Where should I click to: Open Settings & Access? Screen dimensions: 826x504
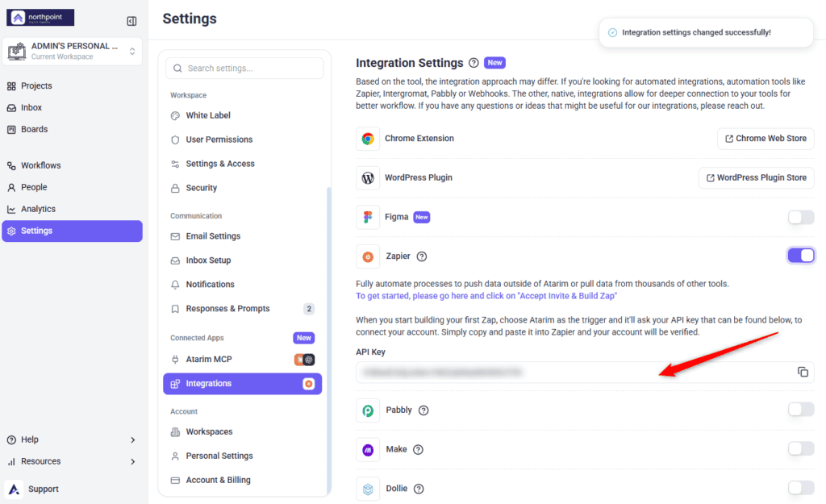[x=242, y=164]
